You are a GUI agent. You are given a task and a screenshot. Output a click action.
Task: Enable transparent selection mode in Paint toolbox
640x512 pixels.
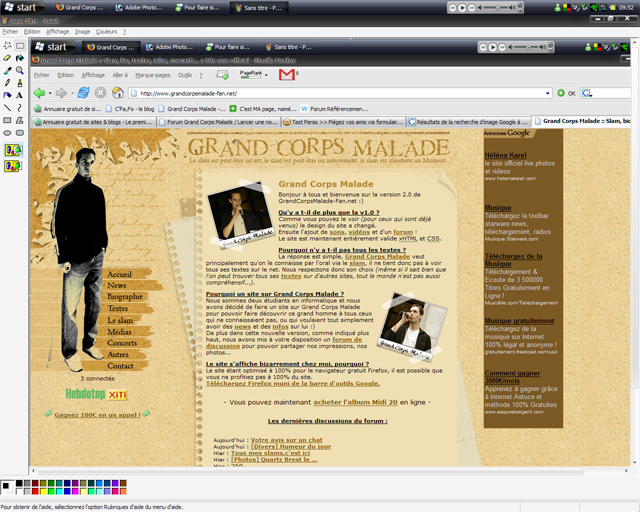(13, 166)
